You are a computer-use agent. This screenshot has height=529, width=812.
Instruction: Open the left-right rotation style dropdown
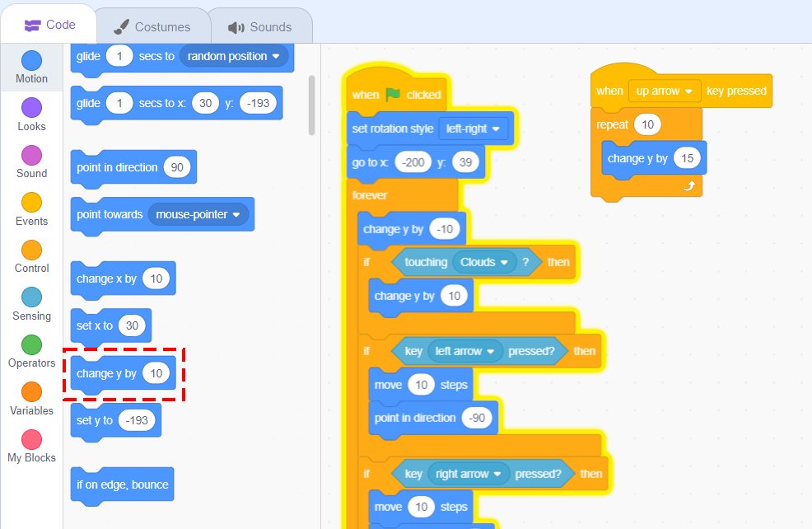pyautogui.click(x=473, y=129)
